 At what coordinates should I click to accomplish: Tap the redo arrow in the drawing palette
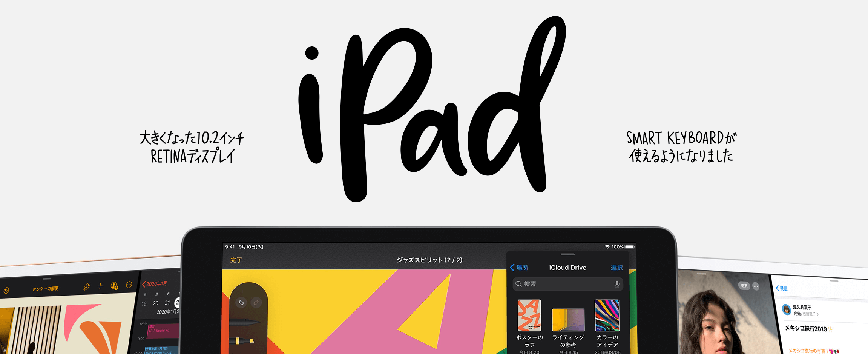tap(256, 303)
